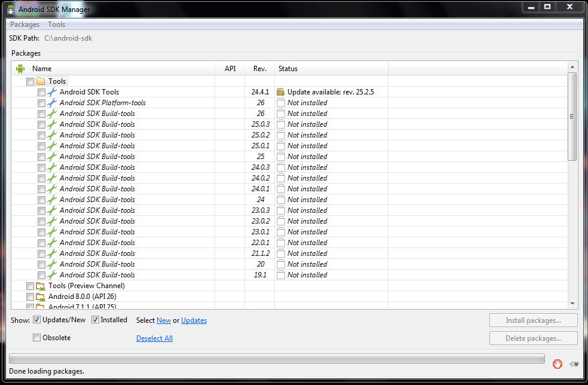
Task: Check the Tools (Preview Channel) checkbox
Action: click(30, 286)
